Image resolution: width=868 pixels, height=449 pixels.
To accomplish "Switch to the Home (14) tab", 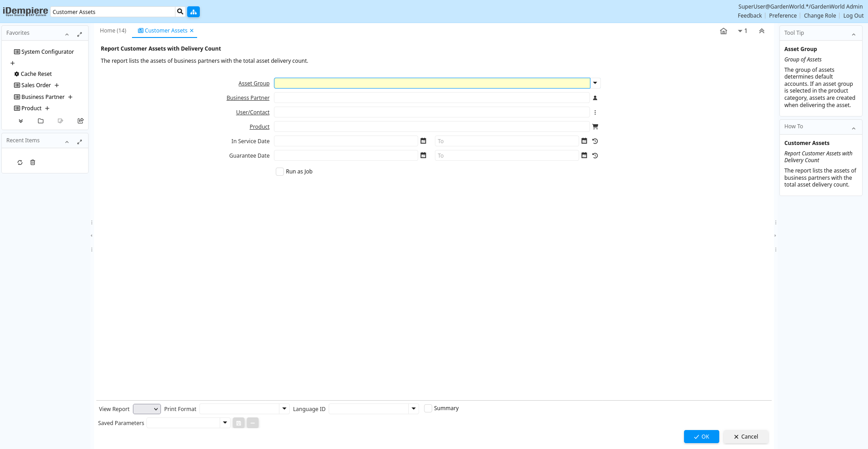I will (x=113, y=31).
